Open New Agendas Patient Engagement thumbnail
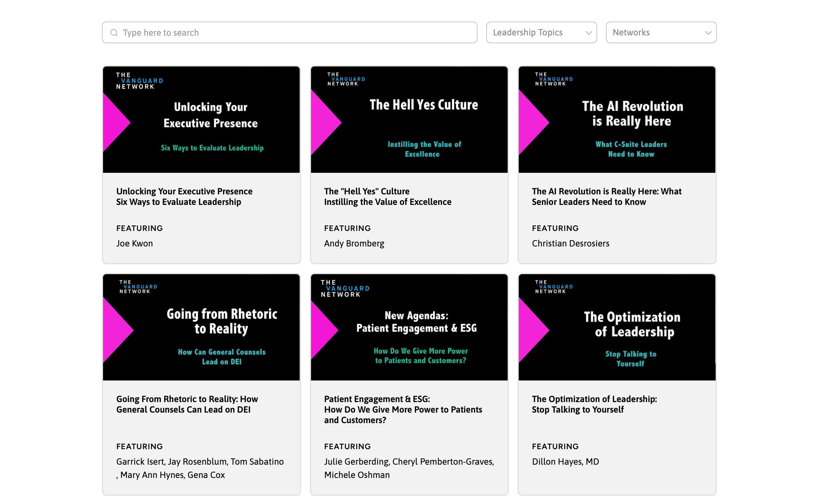This screenshot has height=504, width=822. (x=409, y=327)
